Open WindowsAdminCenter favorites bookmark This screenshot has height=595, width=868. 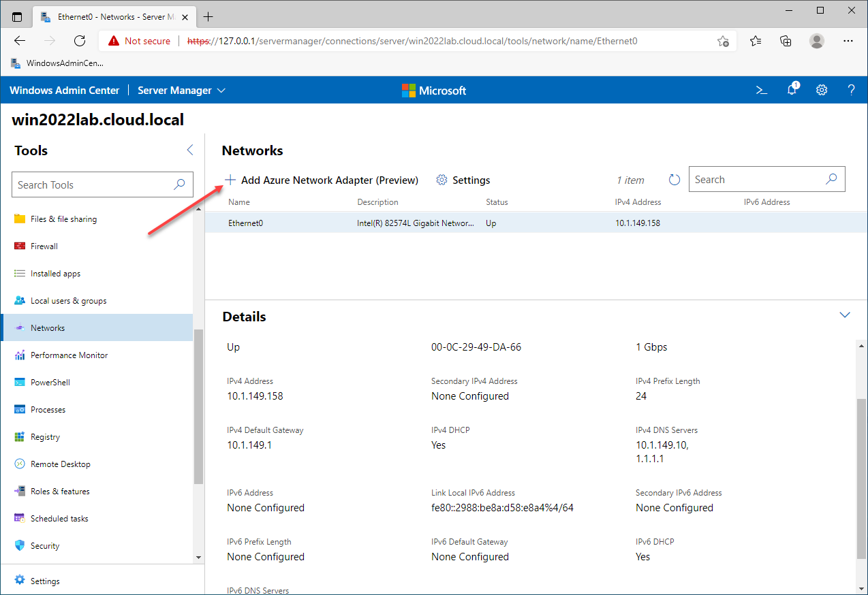[x=58, y=63]
